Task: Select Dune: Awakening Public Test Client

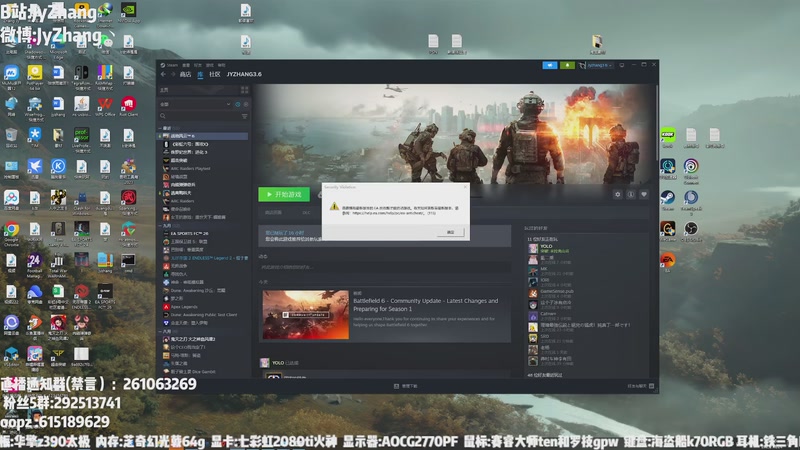Action: [204, 315]
